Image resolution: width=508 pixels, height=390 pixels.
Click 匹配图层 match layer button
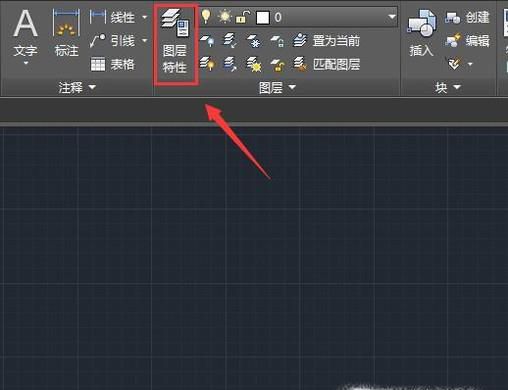[326, 64]
